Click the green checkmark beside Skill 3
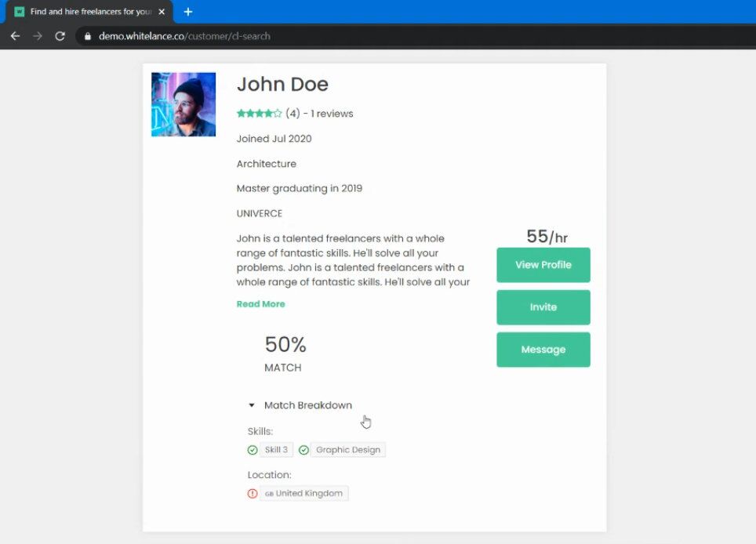The width and height of the screenshot is (756, 544). click(x=253, y=450)
